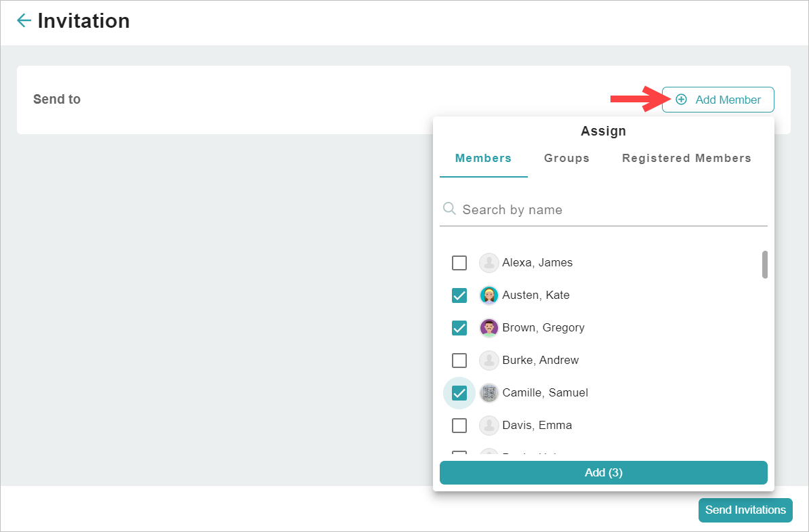Click the Add (3) button

coord(603,472)
